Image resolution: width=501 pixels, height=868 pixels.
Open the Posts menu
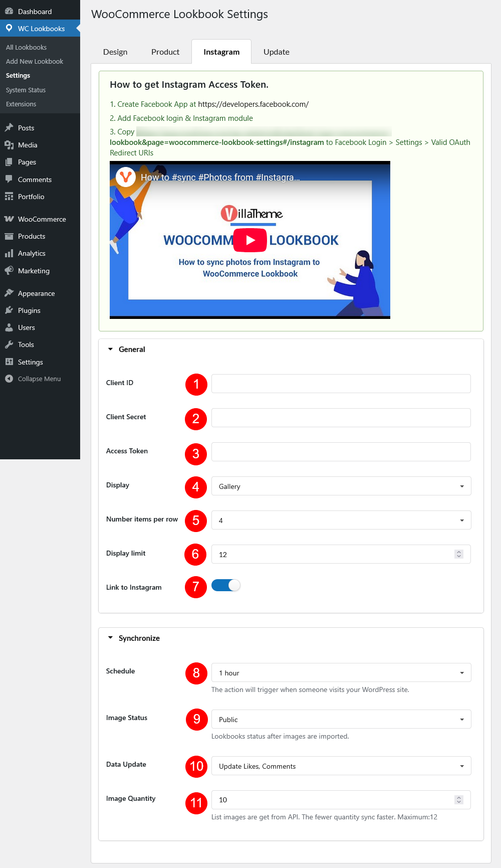40,128
